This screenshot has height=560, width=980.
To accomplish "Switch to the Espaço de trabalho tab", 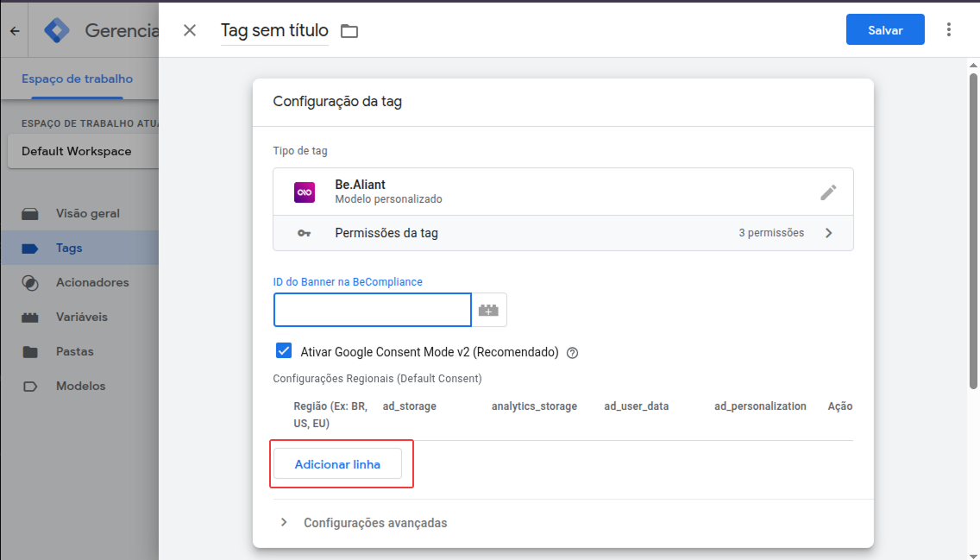I will coord(77,78).
